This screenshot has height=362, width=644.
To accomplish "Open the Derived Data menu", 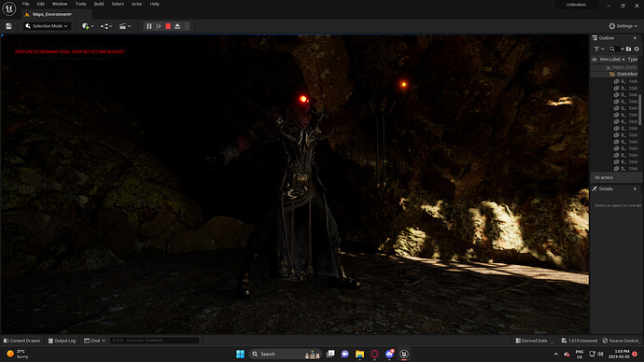I will (531, 341).
